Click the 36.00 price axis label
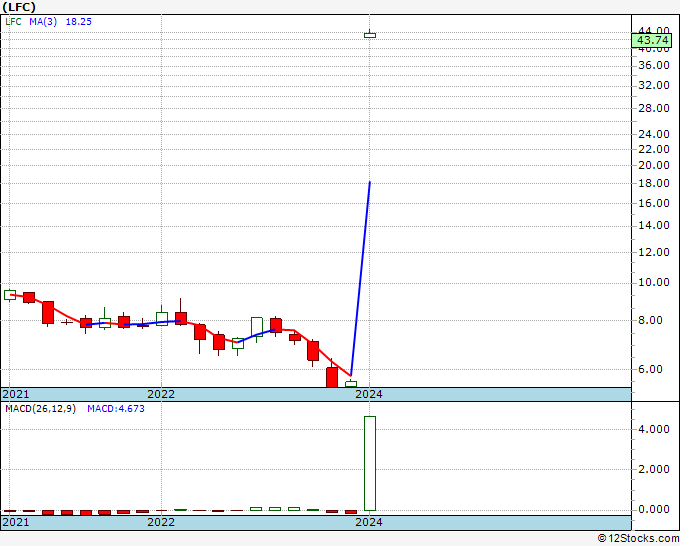Viewport: 680px width, 546px height. [x=654, y=65]
